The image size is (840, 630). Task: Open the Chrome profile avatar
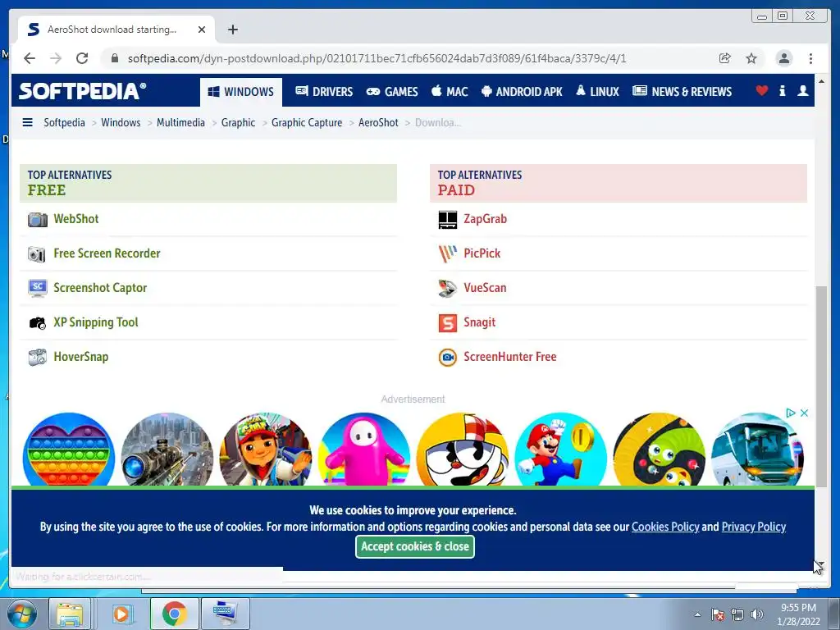point(783,58)
